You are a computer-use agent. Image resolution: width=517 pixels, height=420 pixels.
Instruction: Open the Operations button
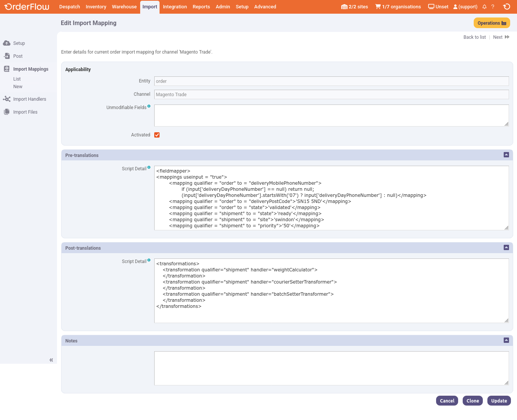(492, 23)
